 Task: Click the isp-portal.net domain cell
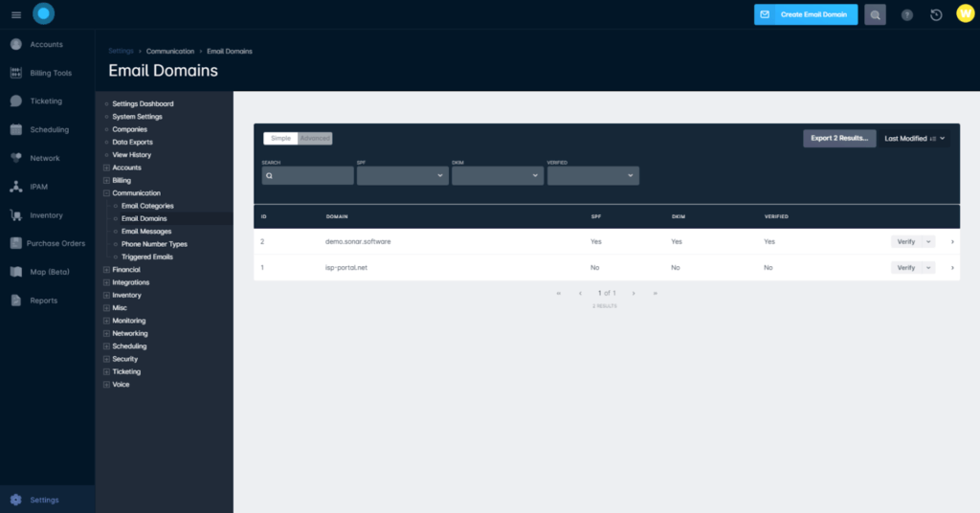click(x=345, y=267)
